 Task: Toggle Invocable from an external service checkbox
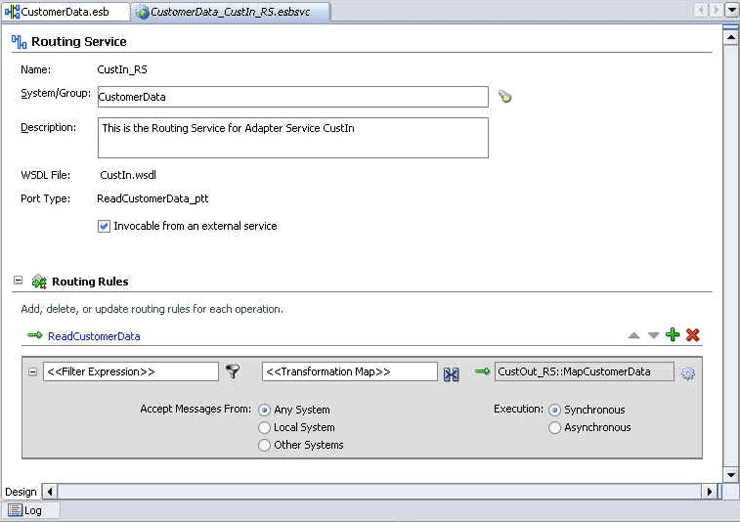104,226
